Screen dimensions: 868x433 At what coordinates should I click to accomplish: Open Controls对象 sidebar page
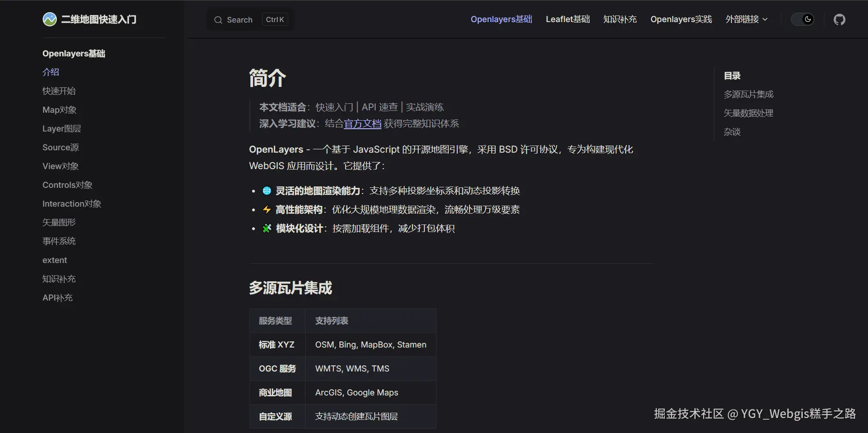click(x=68, y=185)
